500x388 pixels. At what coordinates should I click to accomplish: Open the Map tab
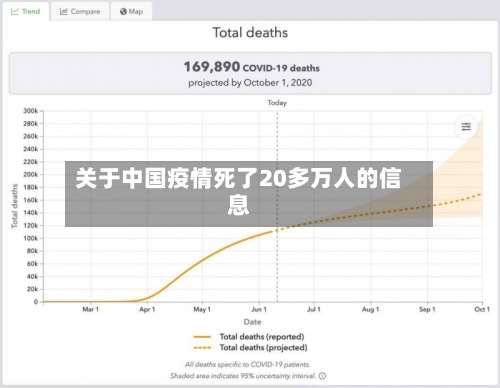pos(131,11)
